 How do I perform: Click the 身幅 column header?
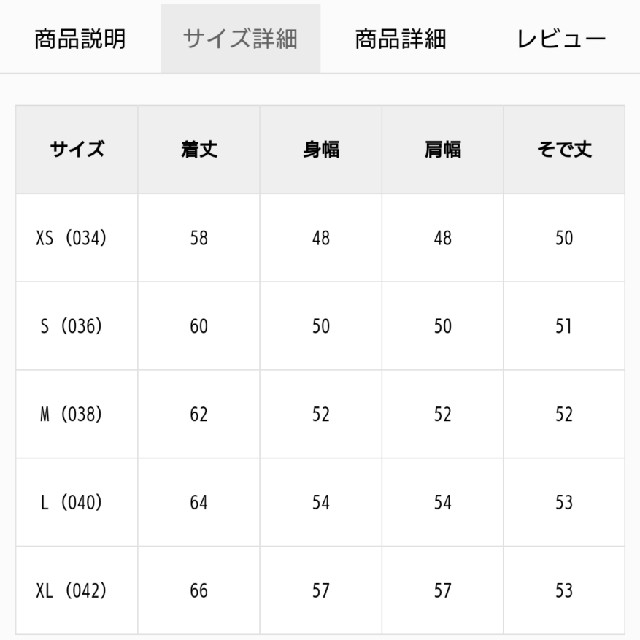pyautogui.click(x=321, y=149)
